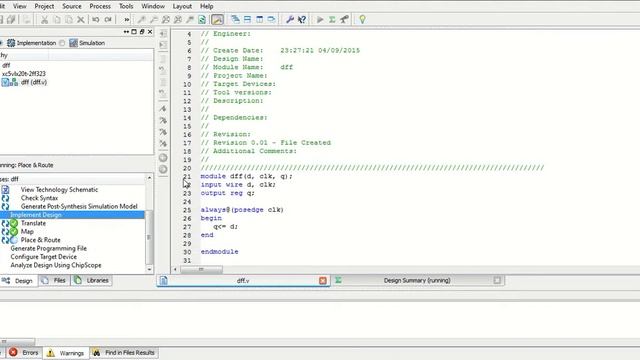This screenshot has height=360, width=640.
Task: Select Generate Post-Synthesis Simulation Model
Action: pos(79,207)
